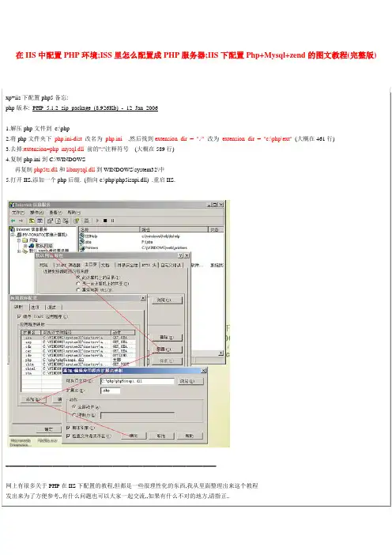Screen dimensions: 392x555
Task: Click the green Back arrow toolbar icon
Action: [x=13, y=221]
